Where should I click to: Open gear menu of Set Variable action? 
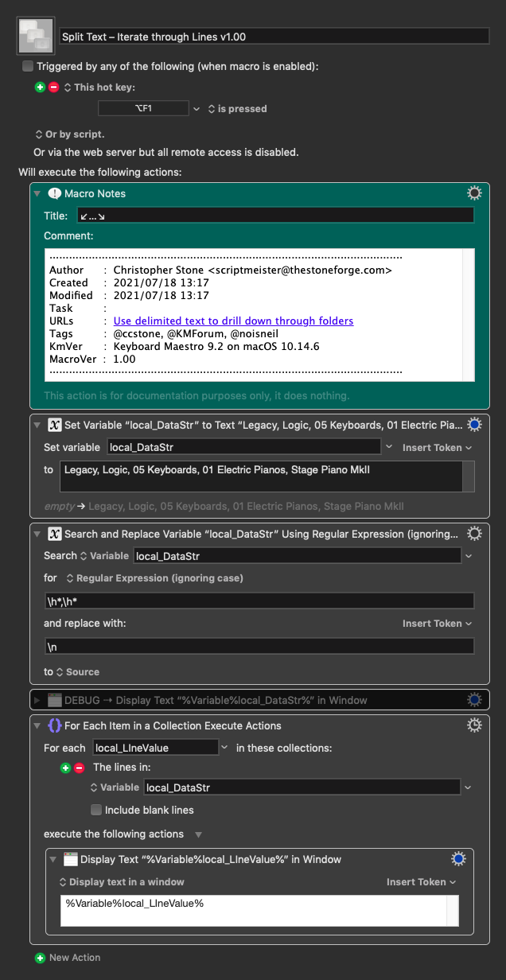pos(474,425)
